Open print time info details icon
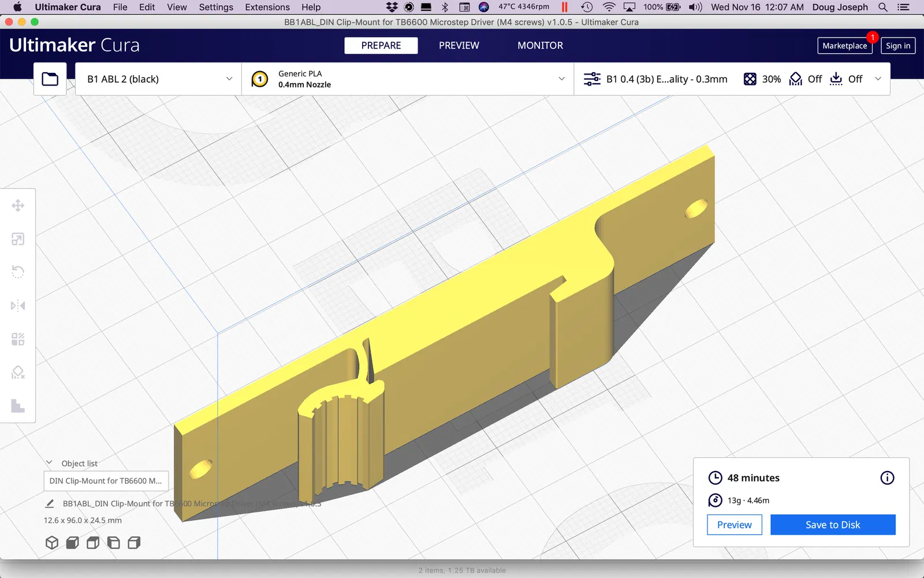 coord(887,478)
